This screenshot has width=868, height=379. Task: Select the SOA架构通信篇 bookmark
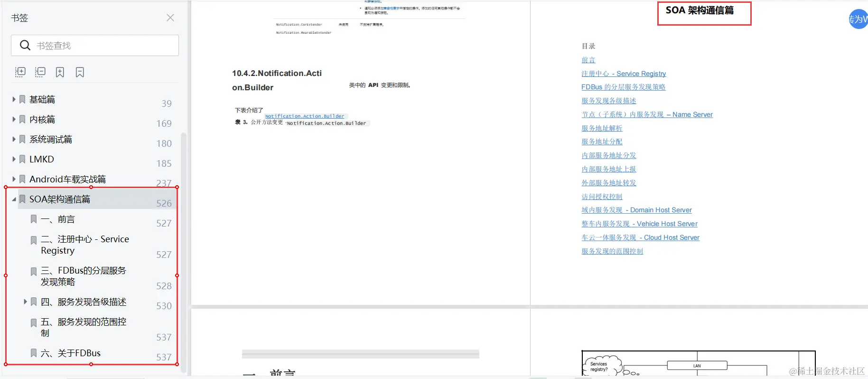point(60,199)
